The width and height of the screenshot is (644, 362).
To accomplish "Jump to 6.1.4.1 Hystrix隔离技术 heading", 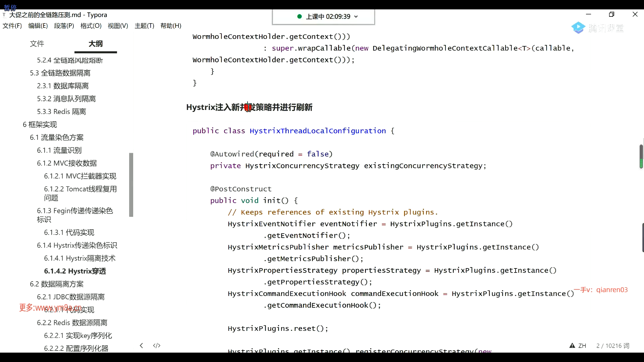I will click(79, 258).
